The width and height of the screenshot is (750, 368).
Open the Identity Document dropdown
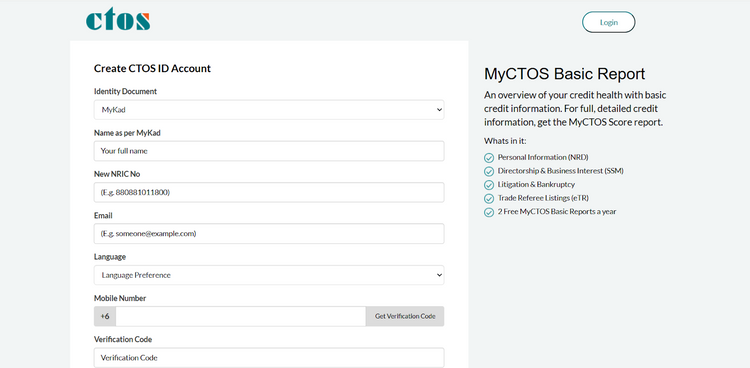pos(269,110)
